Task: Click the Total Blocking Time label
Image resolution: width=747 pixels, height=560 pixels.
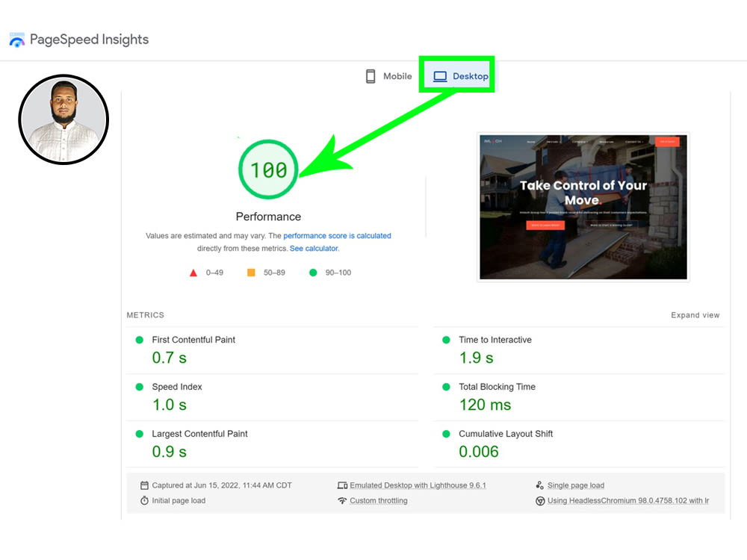Action: point(497,387)
